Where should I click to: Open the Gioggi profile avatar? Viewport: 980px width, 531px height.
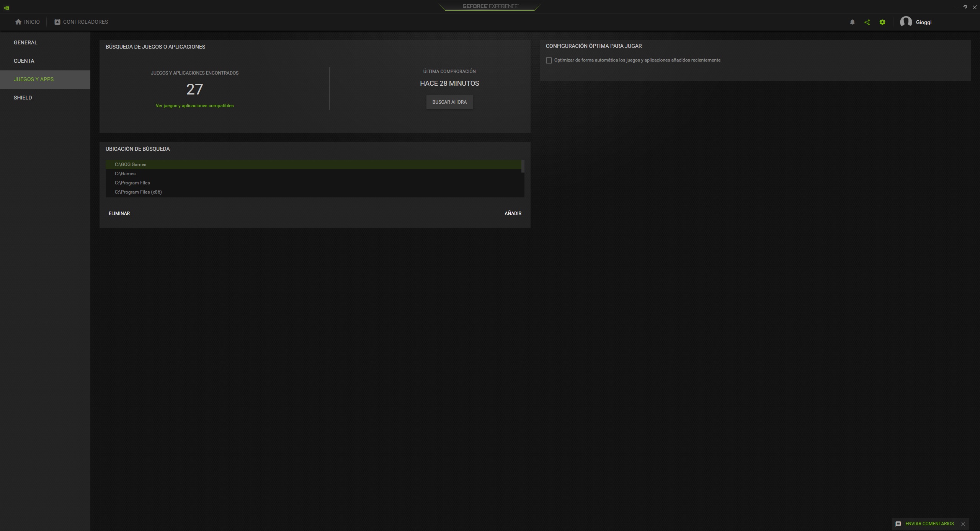point(906,22)
